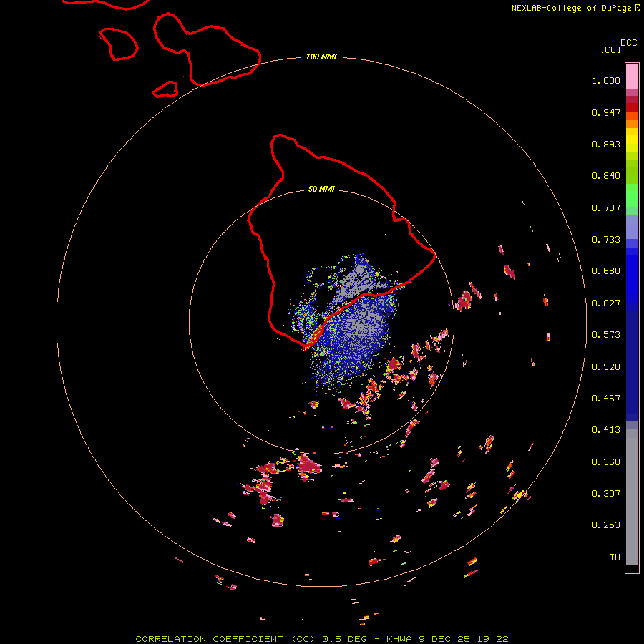Click the 0.627 scale value
The height and width of the screenshot is (644, 644).
606,303
